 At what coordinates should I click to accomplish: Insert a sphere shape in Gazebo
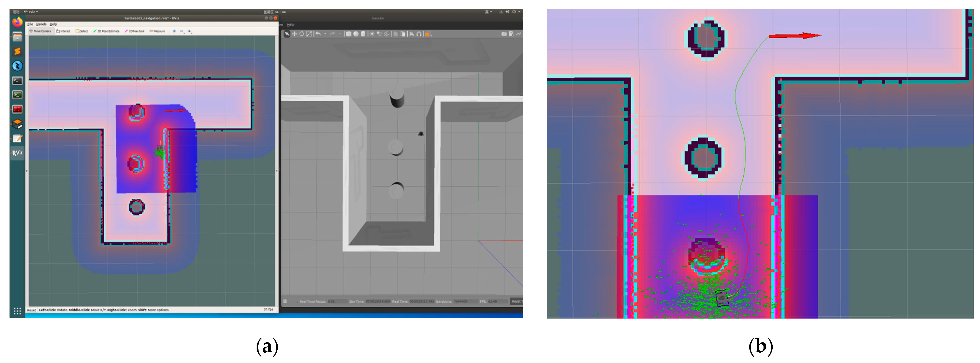point(356,34)
